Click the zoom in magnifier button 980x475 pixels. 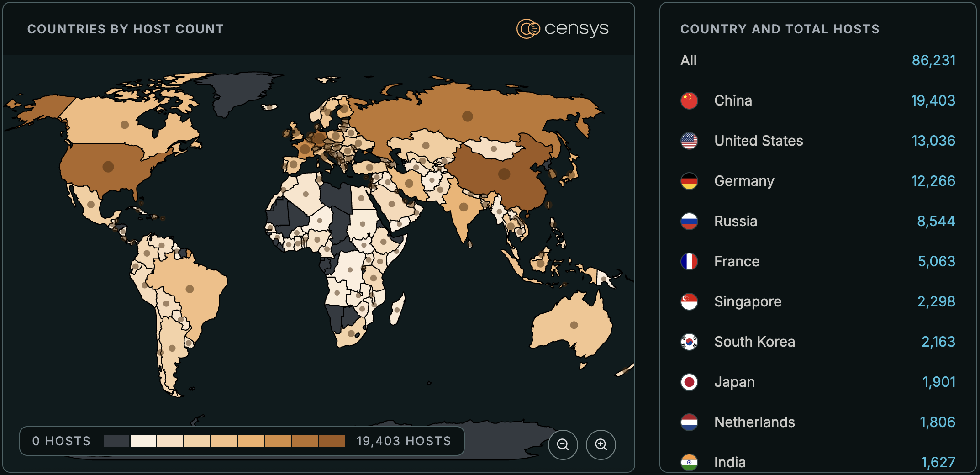(601, 444)
